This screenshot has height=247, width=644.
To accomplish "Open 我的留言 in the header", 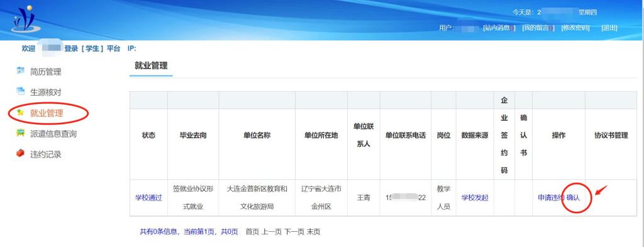I will tap(538, 28).
